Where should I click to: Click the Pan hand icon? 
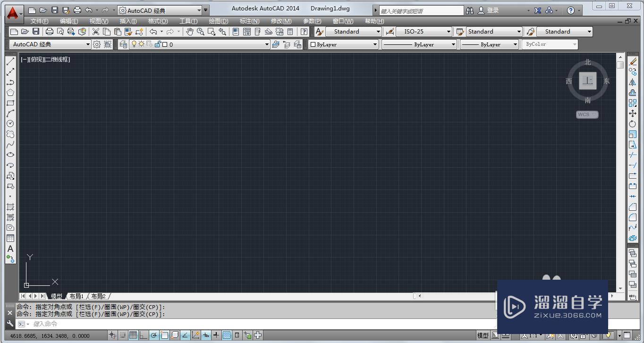pos(189,32)
